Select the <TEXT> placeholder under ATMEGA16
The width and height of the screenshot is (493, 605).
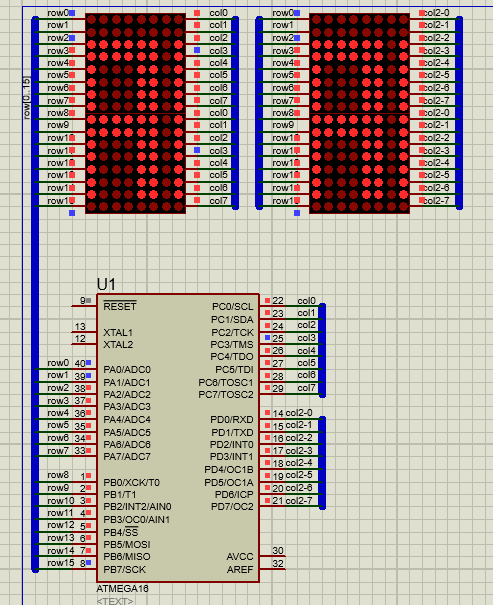[x=115, y=601]
